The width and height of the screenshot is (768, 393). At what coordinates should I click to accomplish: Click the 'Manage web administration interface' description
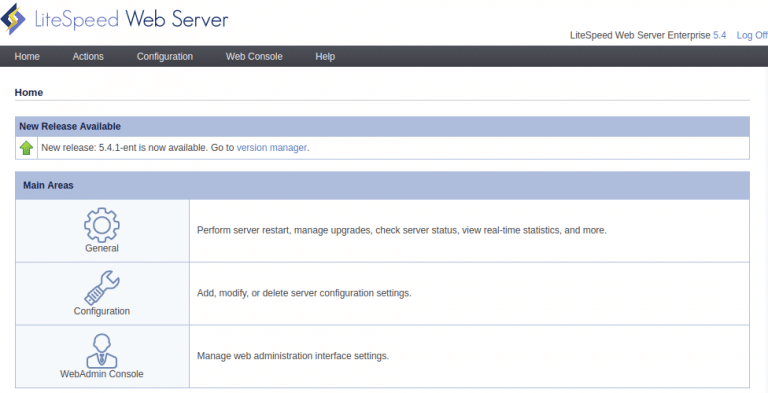293,356
